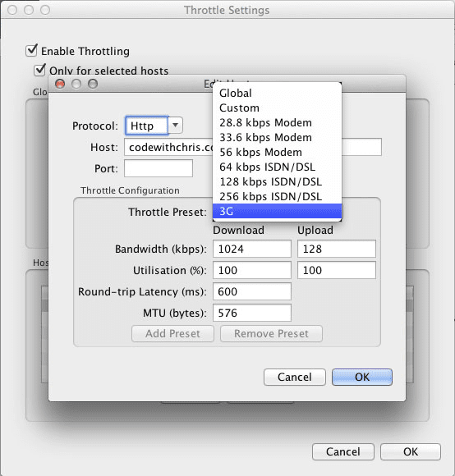Select the highlighted 3G preset
Screen dimensions: 455x476
click(x=277, y=211)
